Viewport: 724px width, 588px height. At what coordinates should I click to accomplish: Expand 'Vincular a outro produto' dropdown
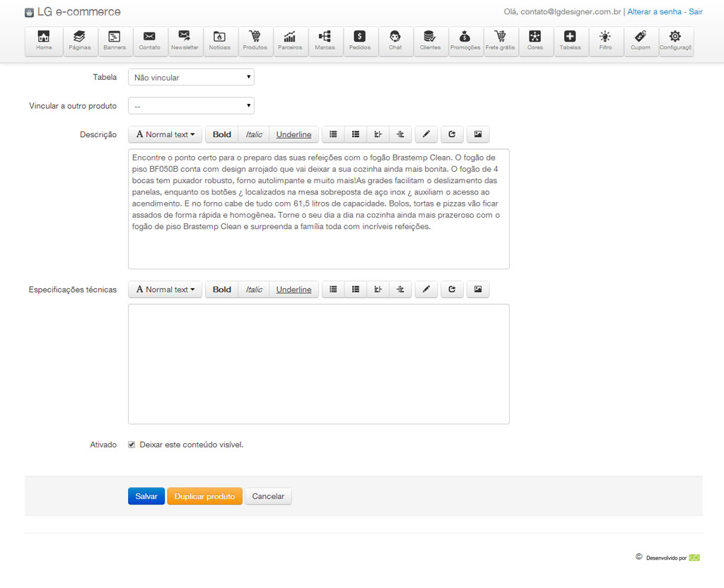(x=191, y=106)
